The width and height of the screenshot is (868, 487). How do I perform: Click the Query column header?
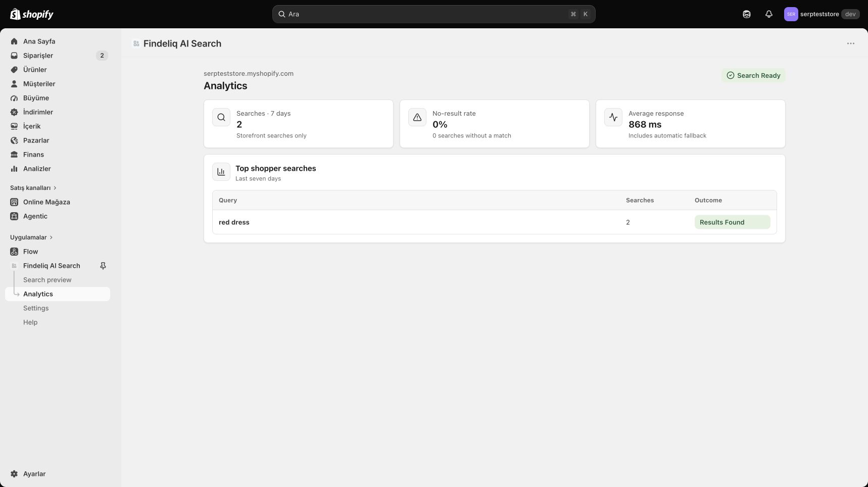[228, 200]
